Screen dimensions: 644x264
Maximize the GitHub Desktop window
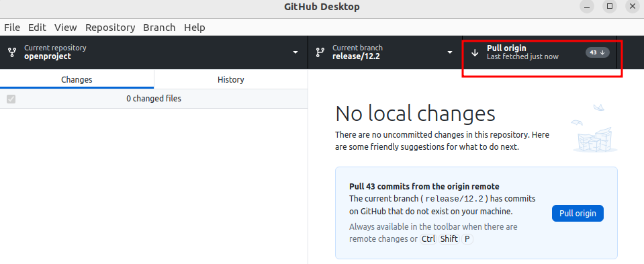[x=610, y=6]
